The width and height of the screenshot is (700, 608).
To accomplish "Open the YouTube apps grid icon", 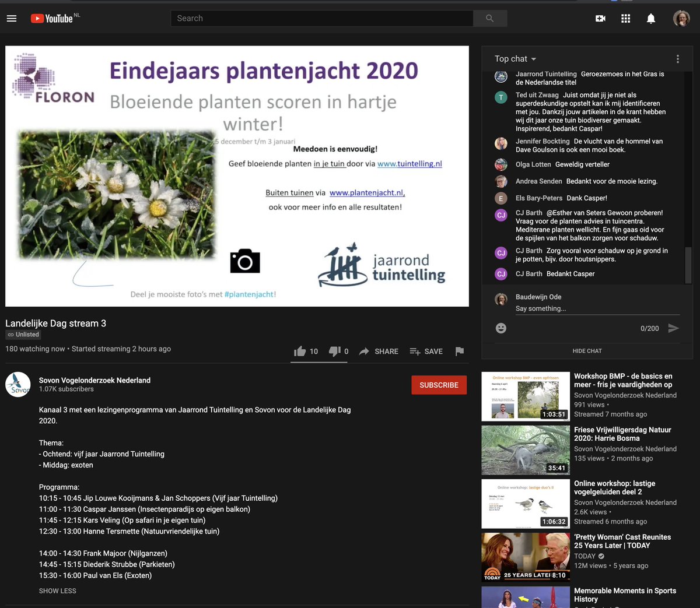I will tap(625, 18).
